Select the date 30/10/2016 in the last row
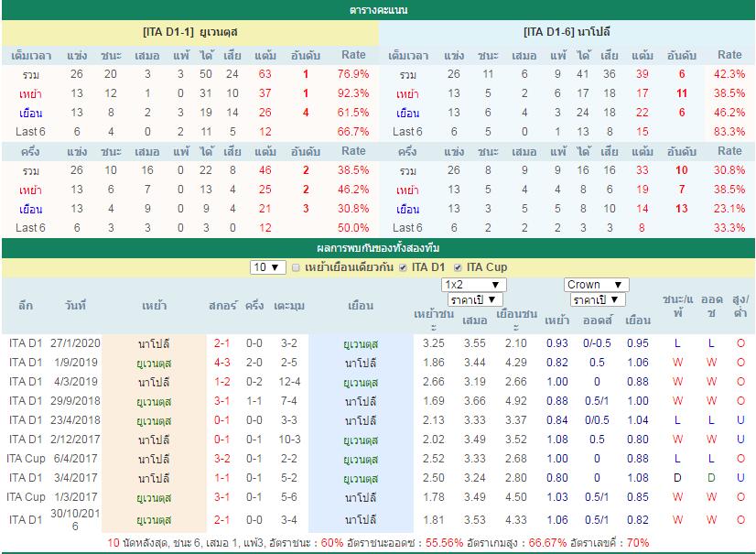The image size is (756, 554). 75,520
